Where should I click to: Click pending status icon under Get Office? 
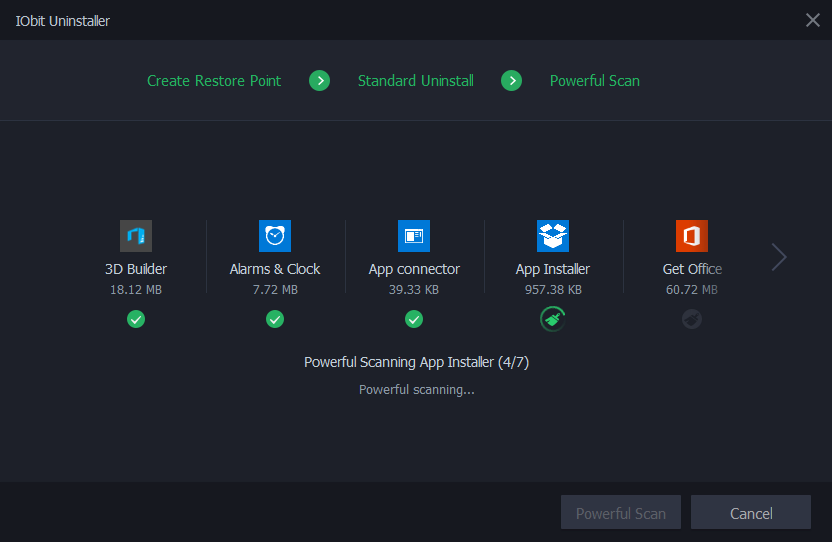coord(692,319)
